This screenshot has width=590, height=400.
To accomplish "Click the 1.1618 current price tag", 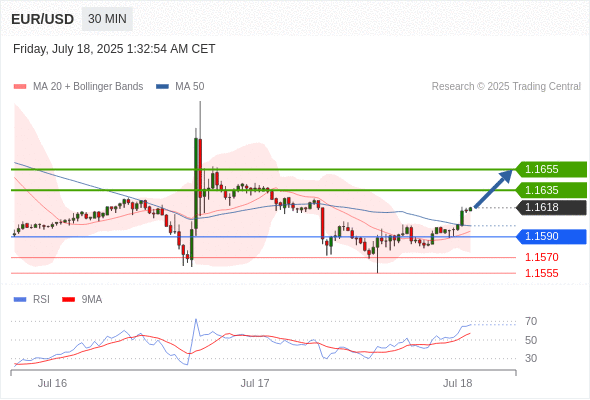I will coord(551,207).
